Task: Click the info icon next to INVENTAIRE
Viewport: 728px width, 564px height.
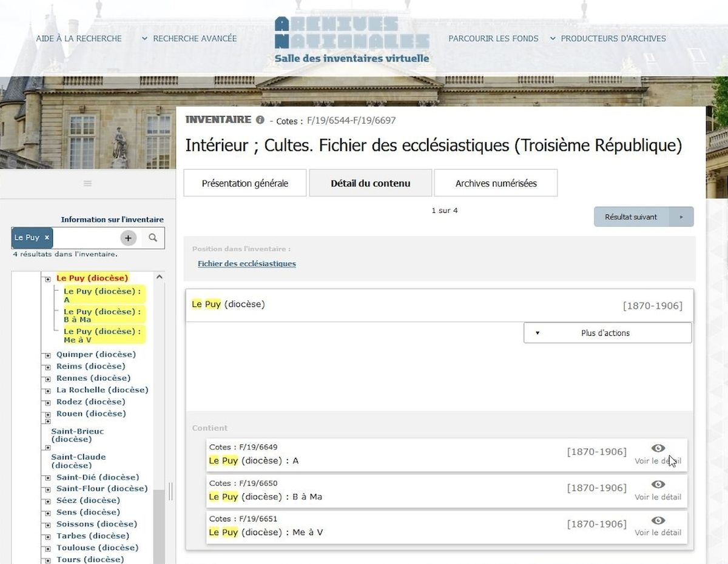Action: click(x=260, y=120)
